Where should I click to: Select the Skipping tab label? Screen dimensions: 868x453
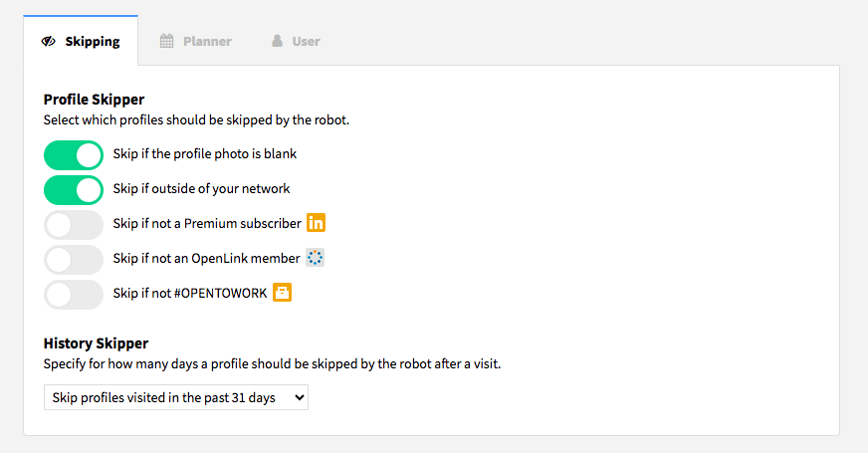[93, 42]
